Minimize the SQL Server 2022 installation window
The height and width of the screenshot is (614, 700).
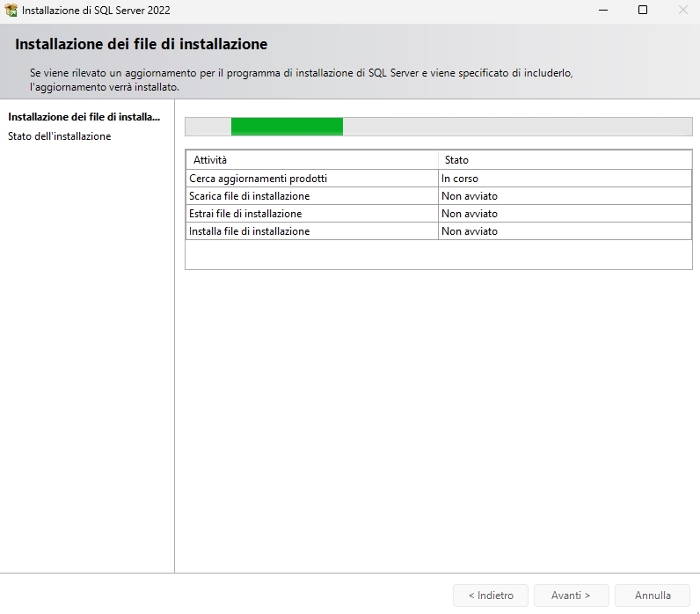pos(603,10)
